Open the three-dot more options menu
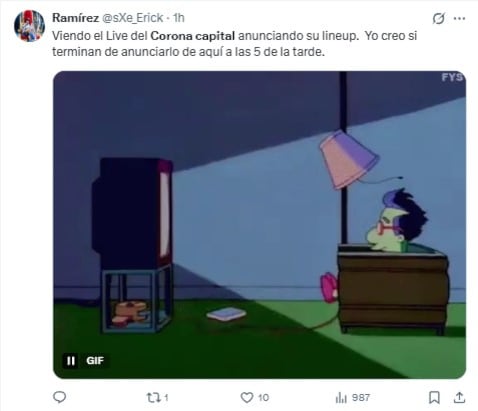Viewport: 478px width, 411px height. (460, 18)
